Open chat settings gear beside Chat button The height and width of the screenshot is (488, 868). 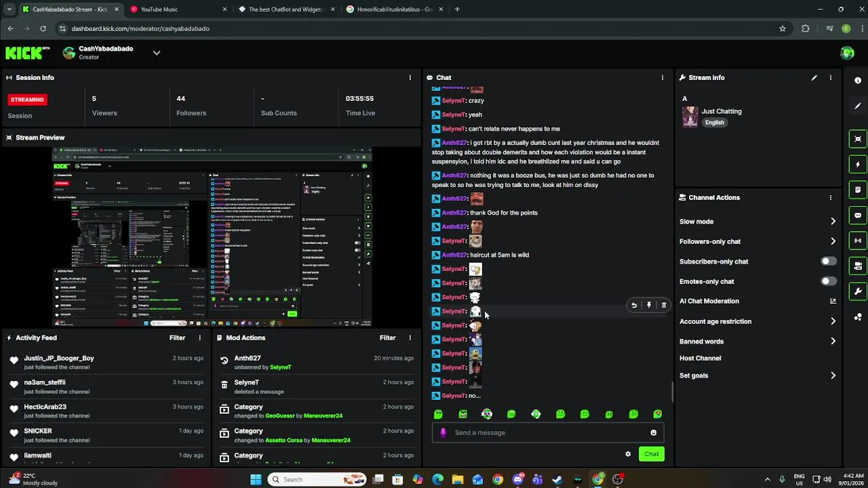click(x=628, y=454)
